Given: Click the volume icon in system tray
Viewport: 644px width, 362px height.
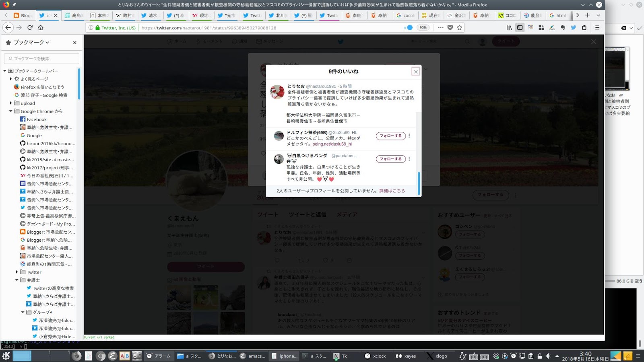Looking at the screenshot, I should pyautogui.click(x=548, y=356).
